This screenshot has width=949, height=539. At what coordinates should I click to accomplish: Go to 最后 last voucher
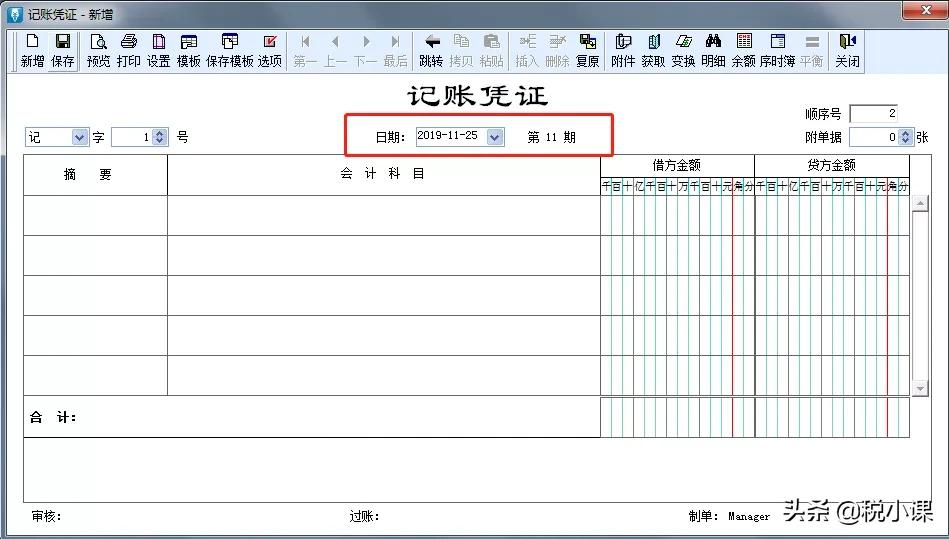(x=396, y=51)
